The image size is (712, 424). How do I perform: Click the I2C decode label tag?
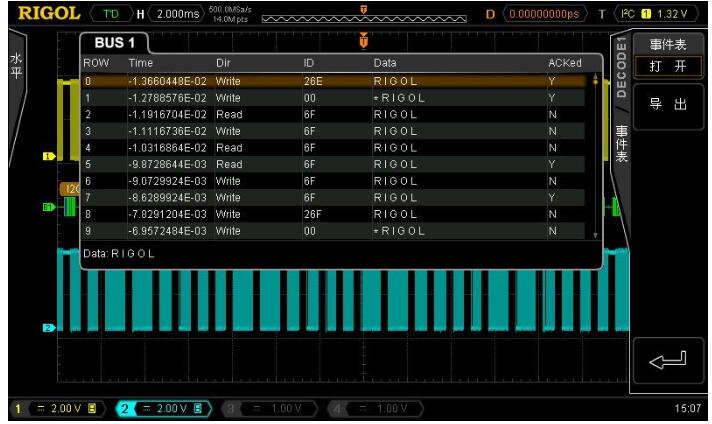tap(70, 188)
